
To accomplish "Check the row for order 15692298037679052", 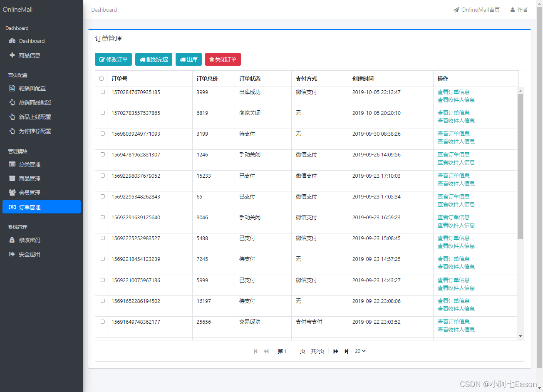I will tap(103, 176).
